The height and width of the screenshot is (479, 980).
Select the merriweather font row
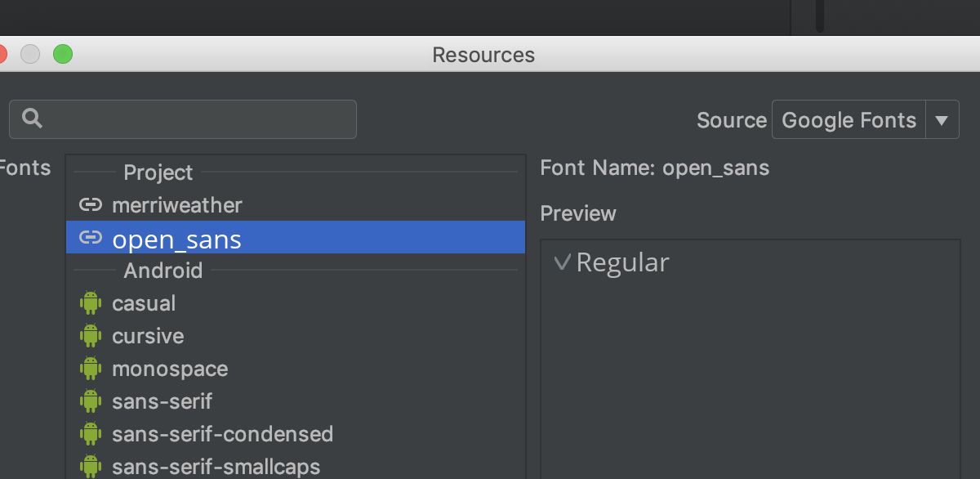tap(296, 204)
